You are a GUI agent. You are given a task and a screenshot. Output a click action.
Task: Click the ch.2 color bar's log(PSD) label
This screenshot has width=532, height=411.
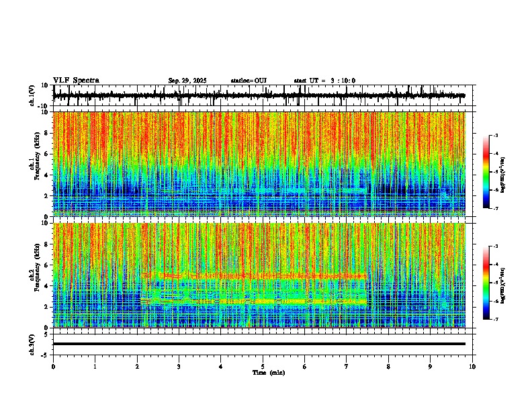point(503,285)
